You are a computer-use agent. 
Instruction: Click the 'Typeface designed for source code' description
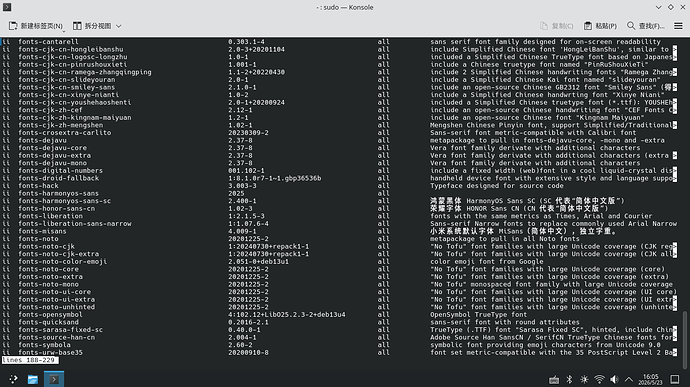[x=497, y=186]
